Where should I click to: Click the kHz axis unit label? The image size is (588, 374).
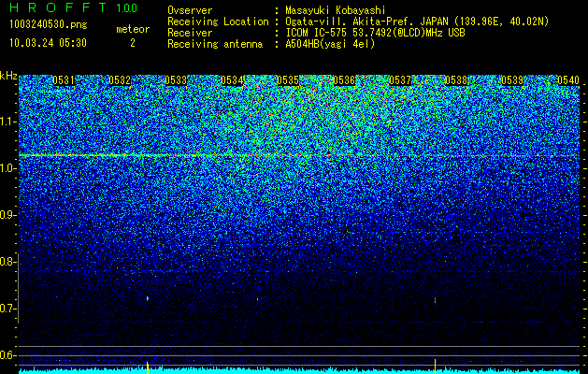tap(8, 76)
